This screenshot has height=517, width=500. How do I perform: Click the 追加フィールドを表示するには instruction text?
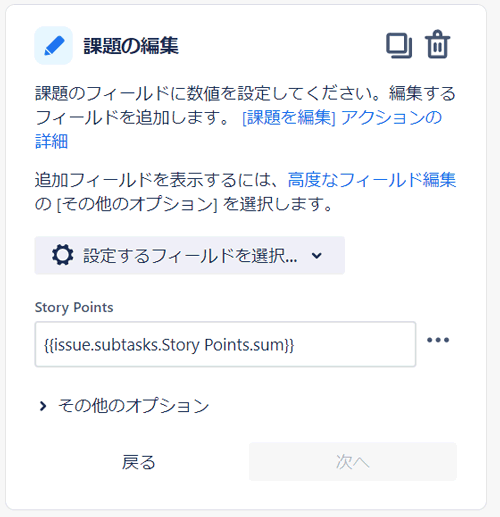coord(160,180)
